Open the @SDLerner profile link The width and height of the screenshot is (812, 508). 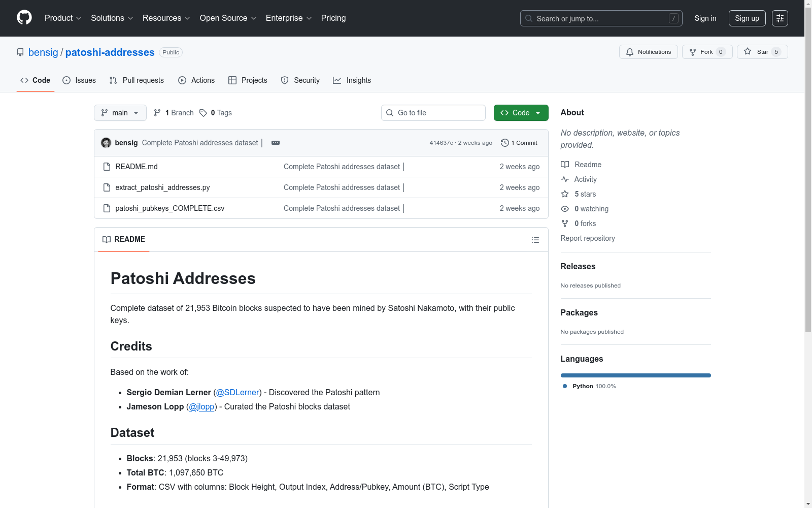[238, 392]
